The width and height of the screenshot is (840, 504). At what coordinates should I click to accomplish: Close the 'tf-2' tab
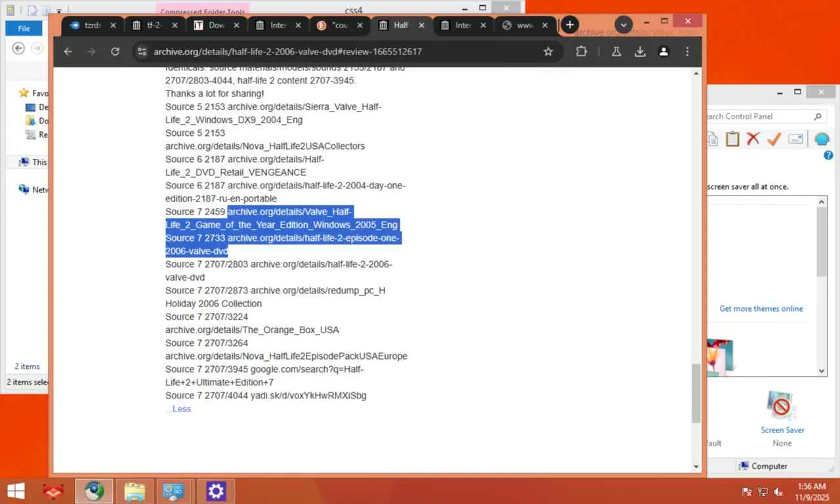pyautogui.click(x=175, y=25)
